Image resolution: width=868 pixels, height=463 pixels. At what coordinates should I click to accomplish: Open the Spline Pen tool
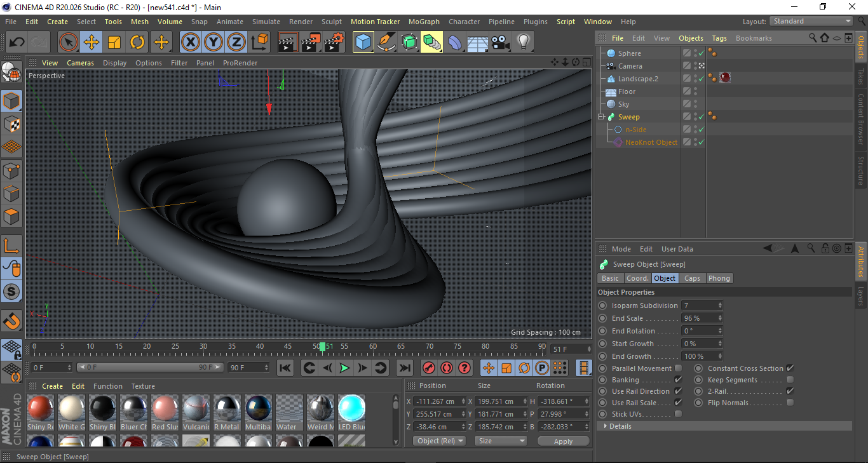click(x=386, y=43)
